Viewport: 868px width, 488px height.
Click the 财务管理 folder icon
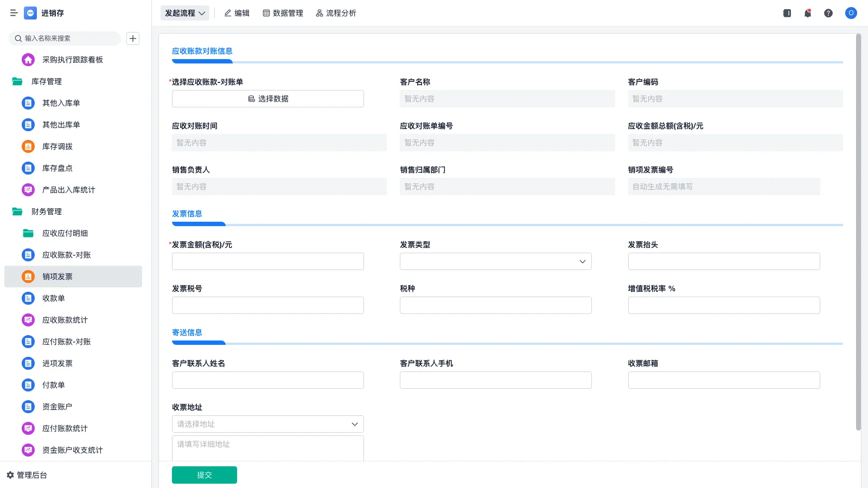[17, 211]
